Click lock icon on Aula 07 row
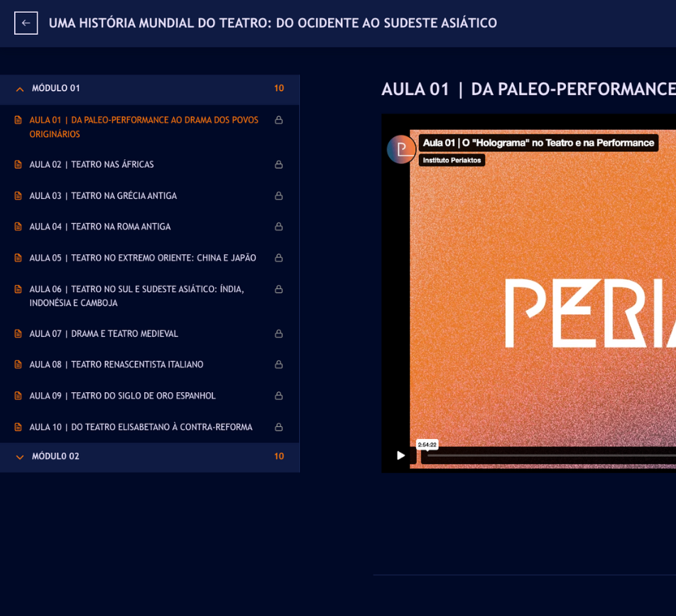 coord(279,333)
